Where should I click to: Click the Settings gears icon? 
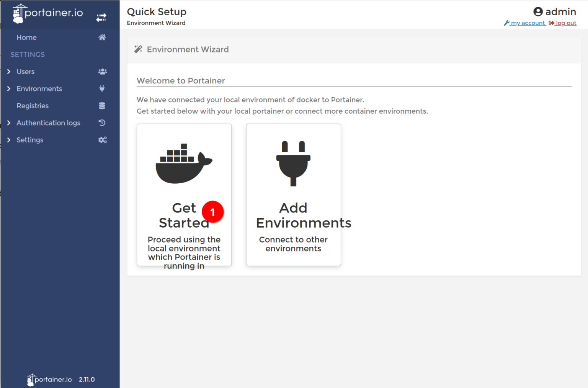[x=102, y=140]
